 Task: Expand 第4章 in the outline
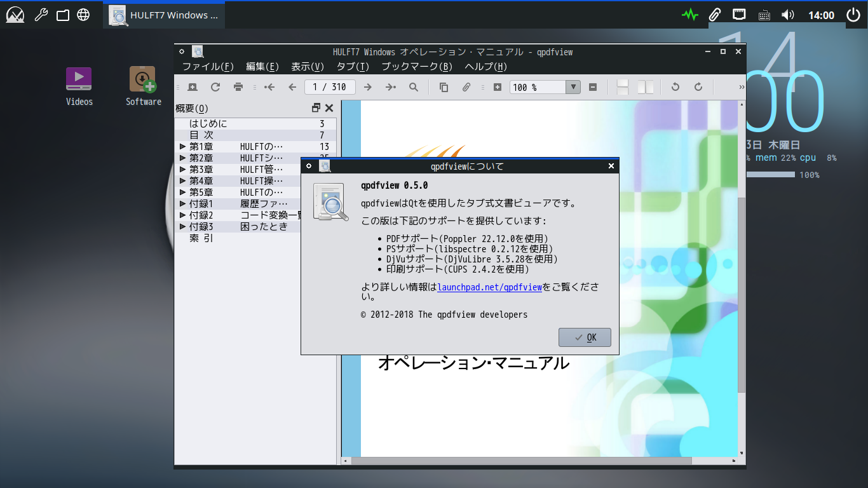coord(183,181)
